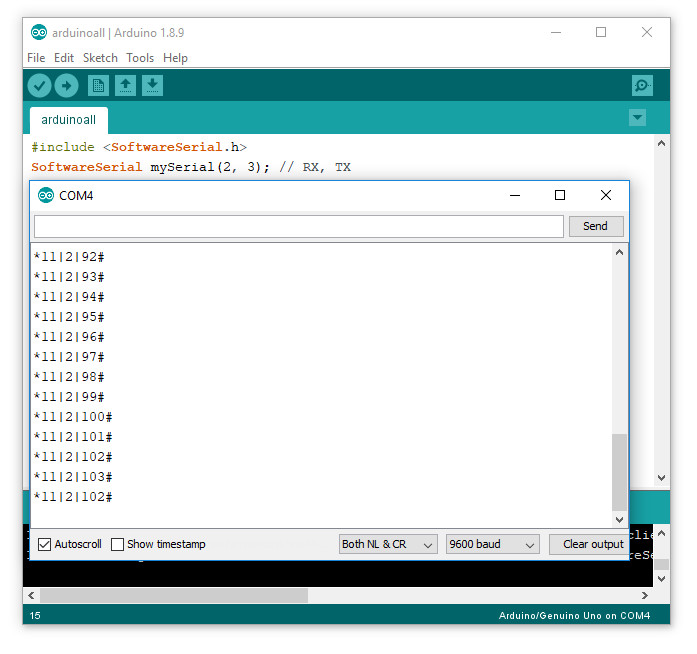The image size is (697, 654).
Task: Click the Upload arrow icon
Action: click(66, 85)
